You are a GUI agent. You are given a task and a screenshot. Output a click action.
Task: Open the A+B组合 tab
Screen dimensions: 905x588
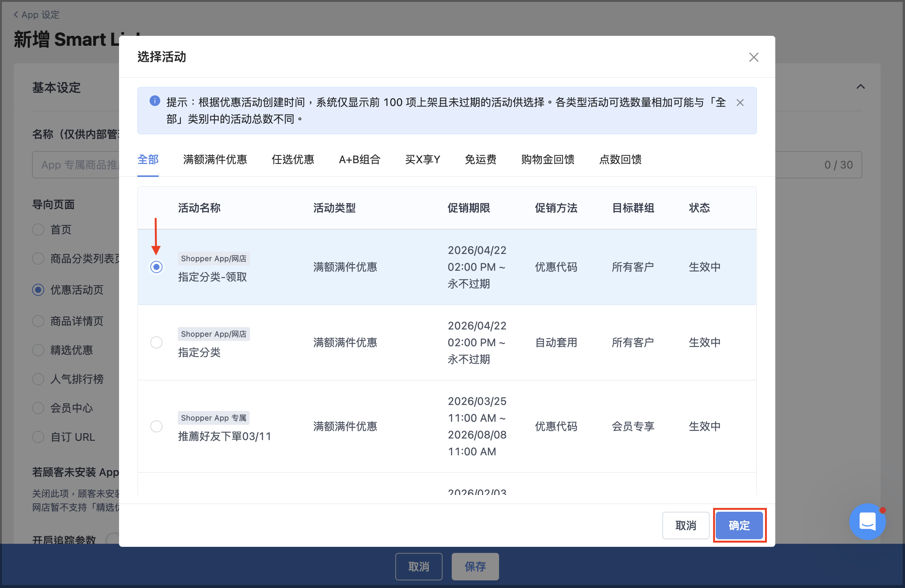pyautogui.click(x=359, y=159)
